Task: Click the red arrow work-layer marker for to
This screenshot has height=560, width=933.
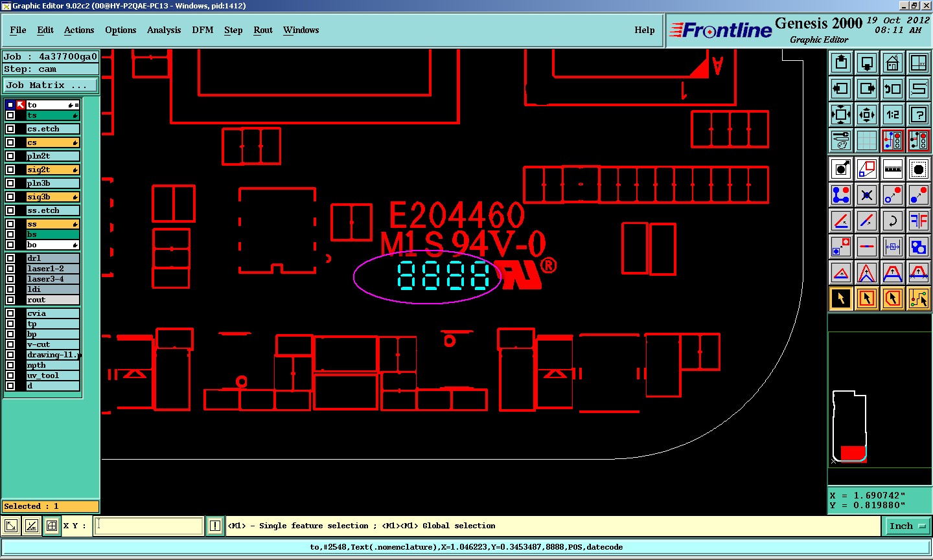Action: [x=21, y=105]
